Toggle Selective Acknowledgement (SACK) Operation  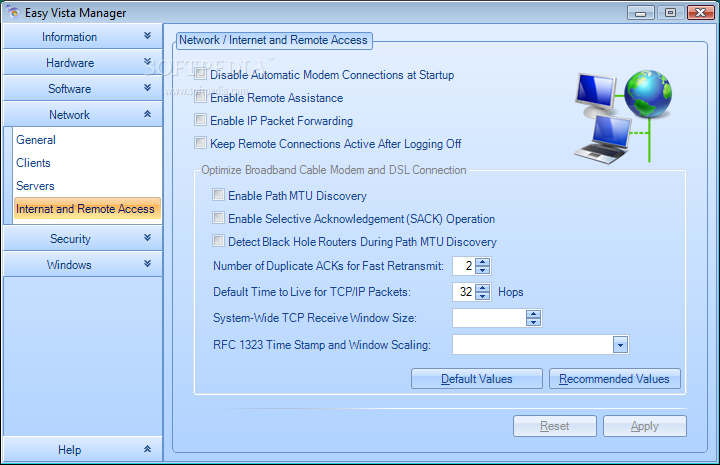218,218
